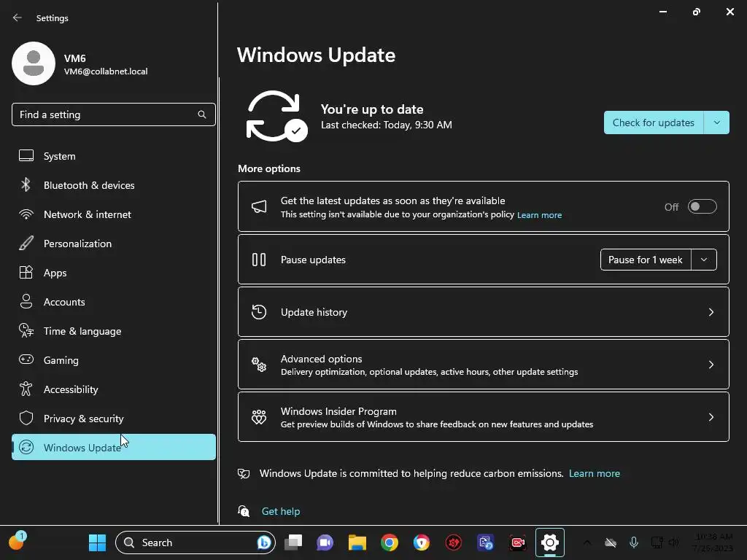Click the Get help link
Image resolution: width=747 pixels, height=560 pixels.
[x=281, y=511]
